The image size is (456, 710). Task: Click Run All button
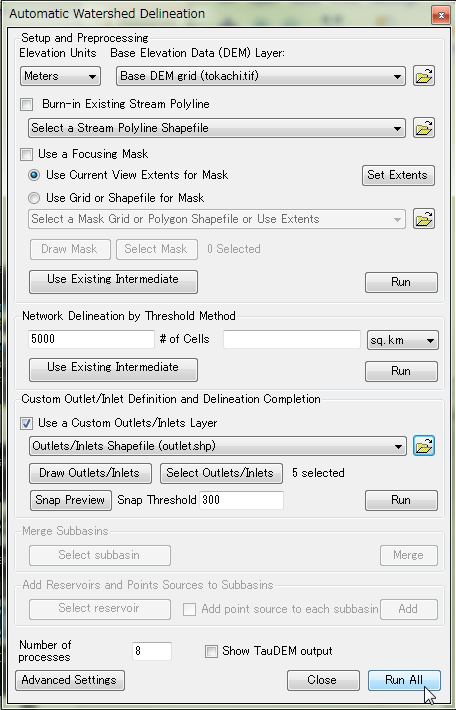click(404, 680)
